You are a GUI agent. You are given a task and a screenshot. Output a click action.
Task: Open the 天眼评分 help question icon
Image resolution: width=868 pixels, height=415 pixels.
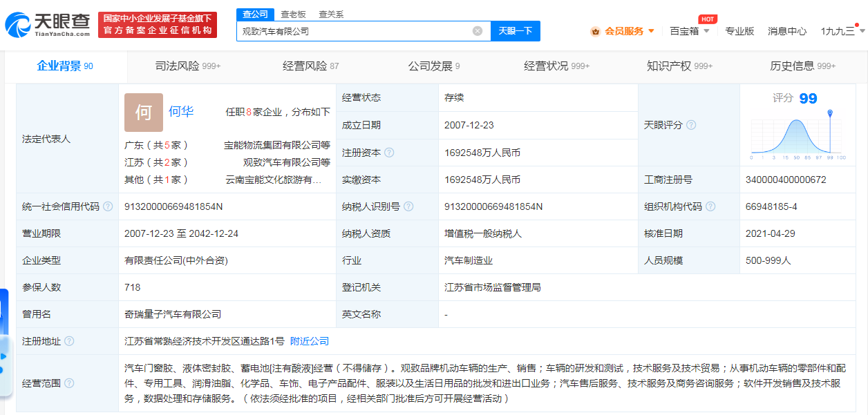click(x=691, y=126)
